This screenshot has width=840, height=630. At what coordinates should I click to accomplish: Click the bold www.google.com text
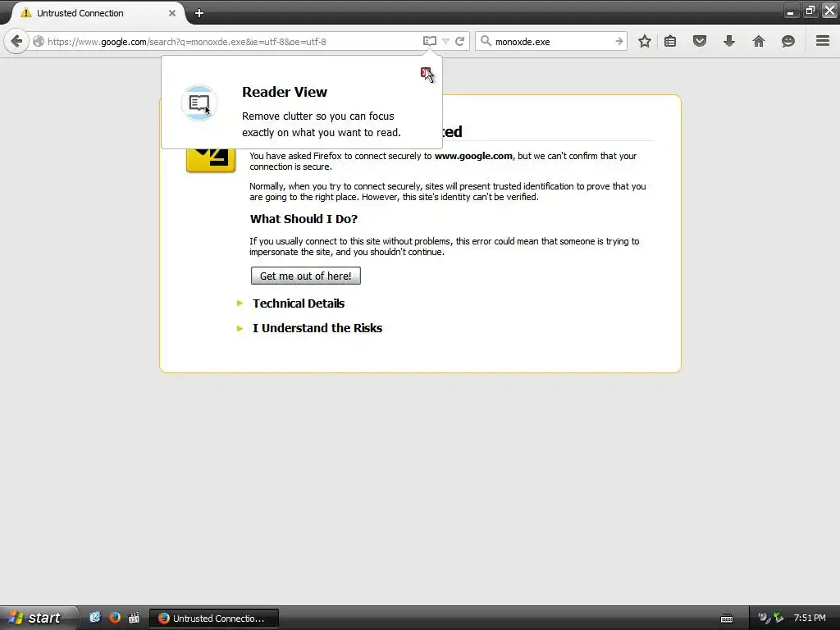point(473,156)
